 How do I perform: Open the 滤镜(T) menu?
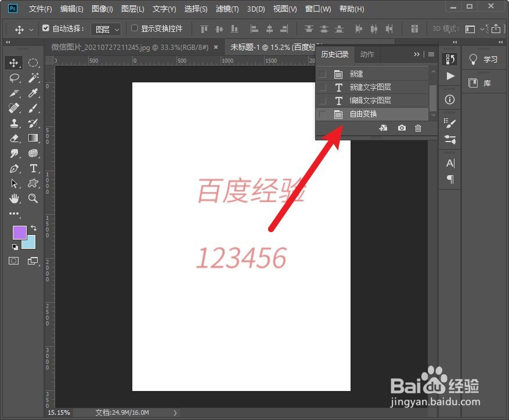click(x=227, y=9)
